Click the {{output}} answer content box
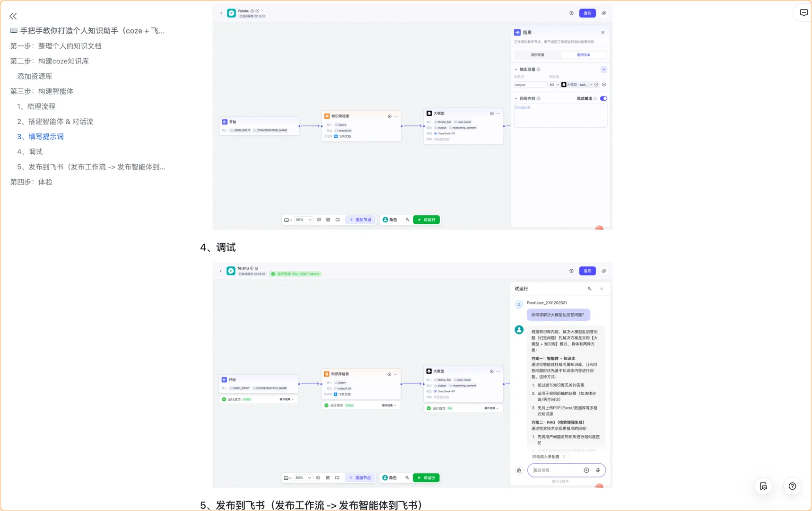The image size is (812, 511). (560, 115)
